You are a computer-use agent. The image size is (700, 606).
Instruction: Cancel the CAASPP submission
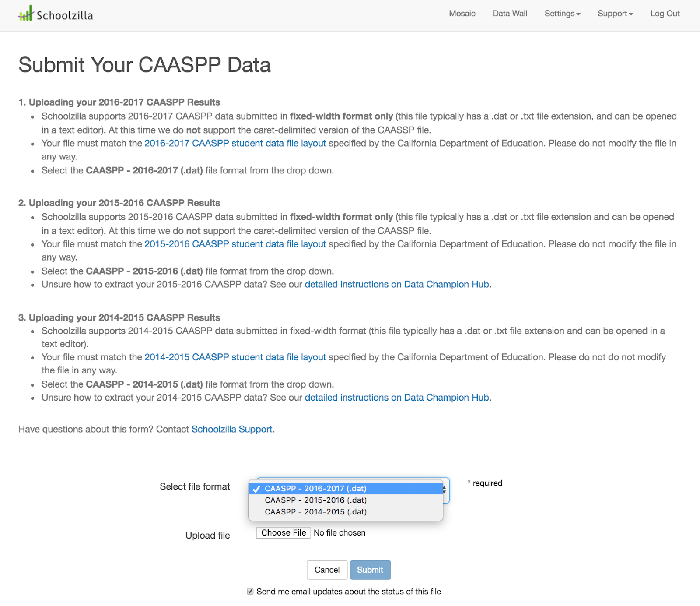[x=327, y=570]
